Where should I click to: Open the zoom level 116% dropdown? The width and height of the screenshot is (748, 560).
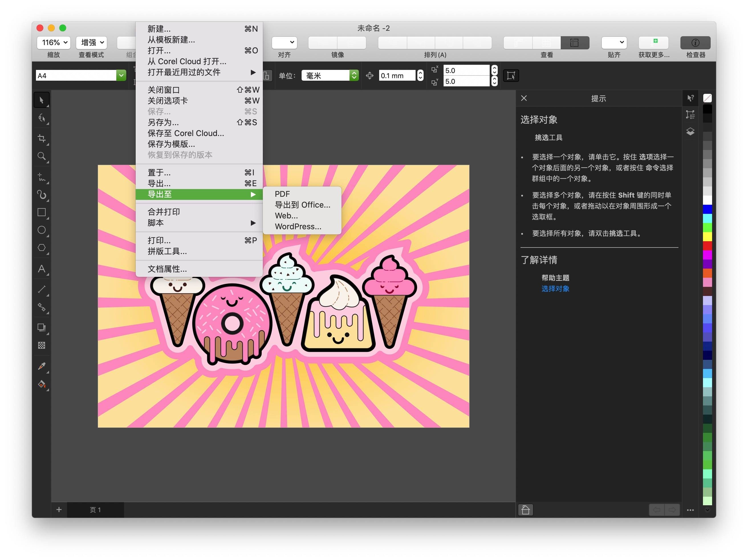54,42
